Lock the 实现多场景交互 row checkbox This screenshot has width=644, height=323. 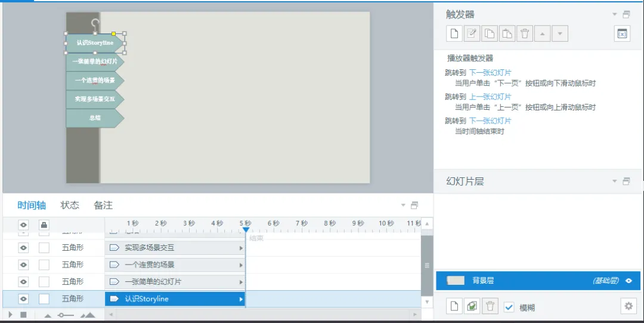pos(44,248)
